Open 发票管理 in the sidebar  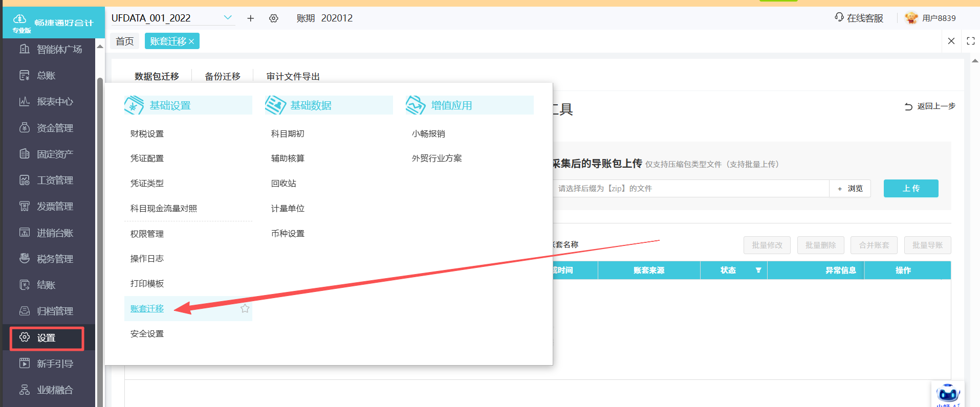pos(55,206)
